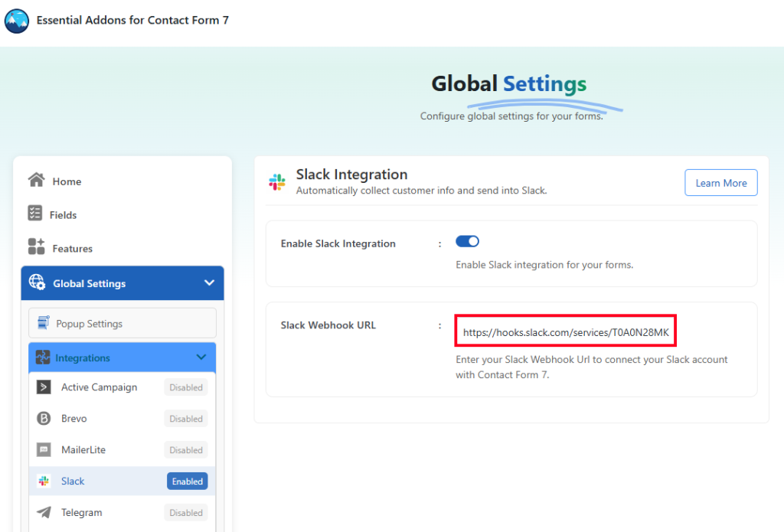Click the Disabled badge for Brevo

click(x=186, y=419)
